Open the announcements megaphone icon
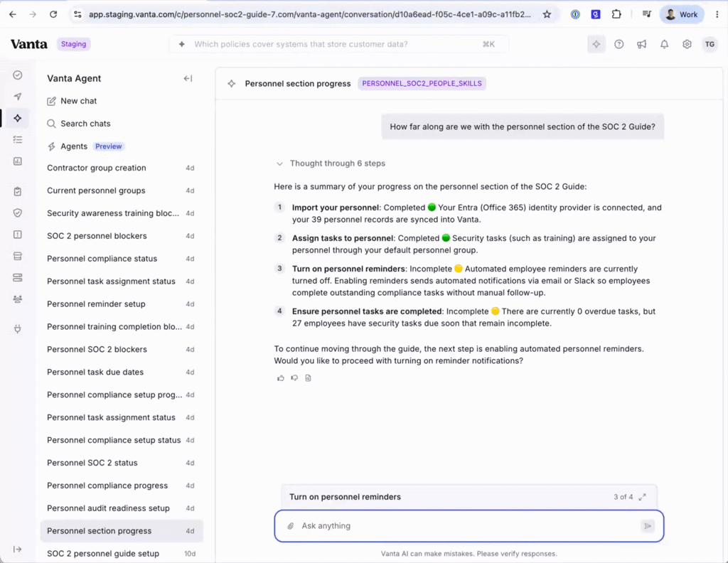This screenshot has height=563, width=728. click(642, 44)
